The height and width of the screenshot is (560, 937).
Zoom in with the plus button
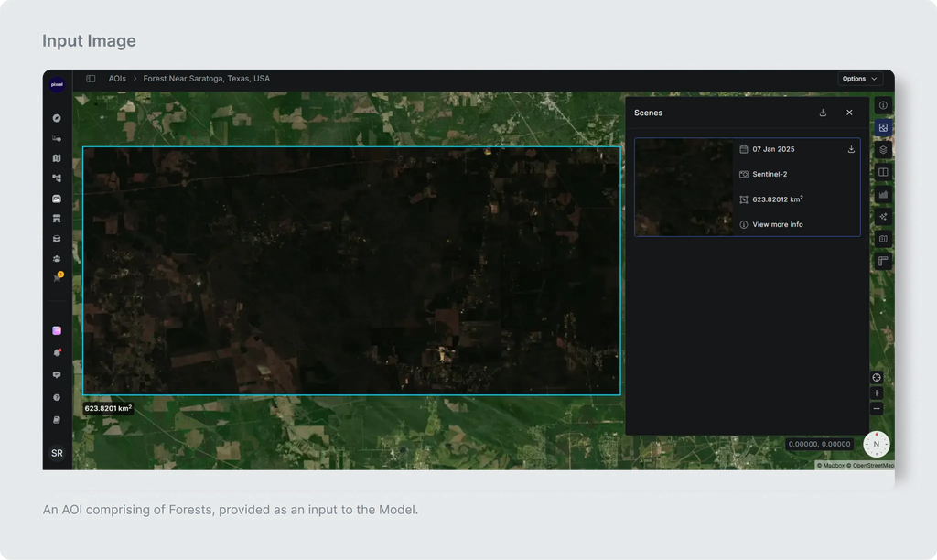click(x=877, y=393)
